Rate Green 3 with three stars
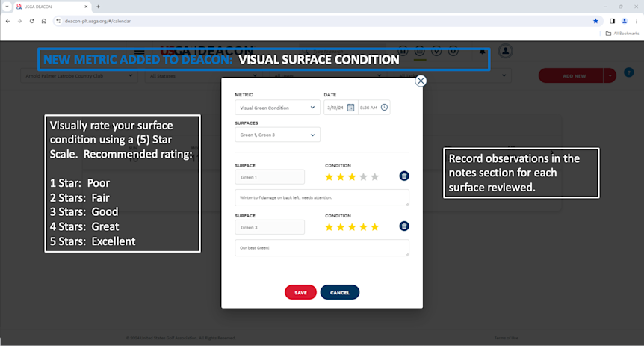This screenshot has height=346, width=644. pos(352,227)
